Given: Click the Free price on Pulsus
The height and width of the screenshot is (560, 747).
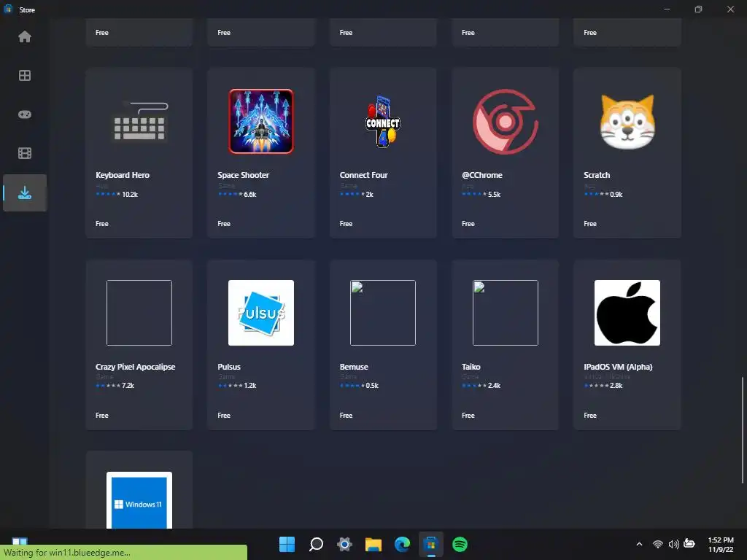Looking at the screenshot, I should click(224, 415).
